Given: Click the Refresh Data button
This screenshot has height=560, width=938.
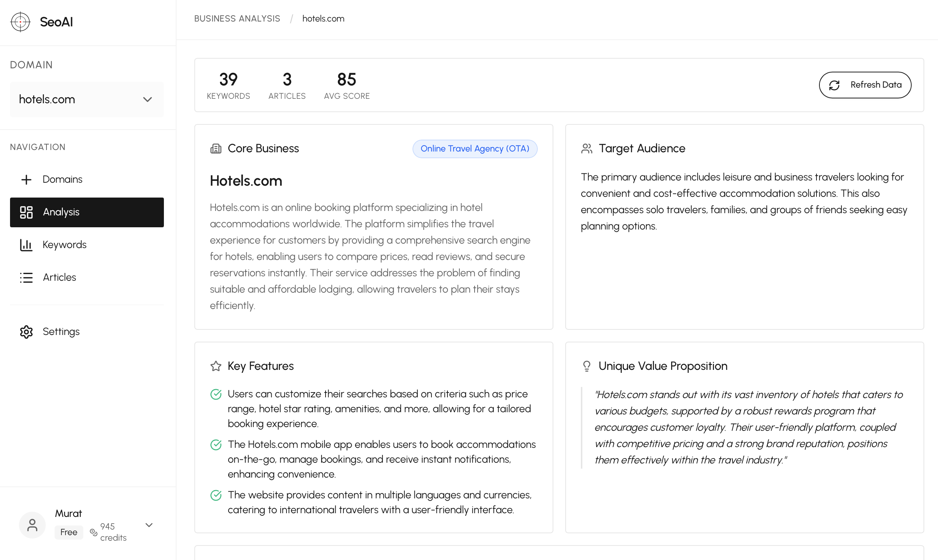Looking at the screenshot, I should pos(865,85).
